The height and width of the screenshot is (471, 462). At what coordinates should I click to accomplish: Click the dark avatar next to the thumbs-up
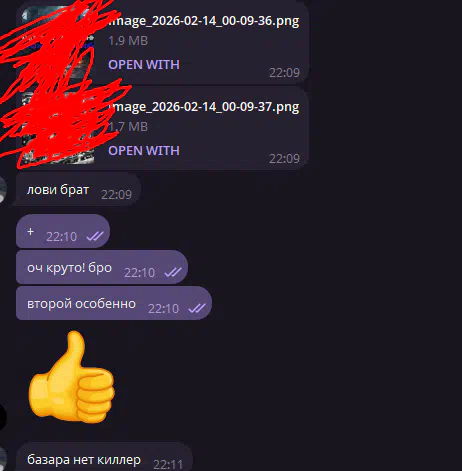(3, 417)
